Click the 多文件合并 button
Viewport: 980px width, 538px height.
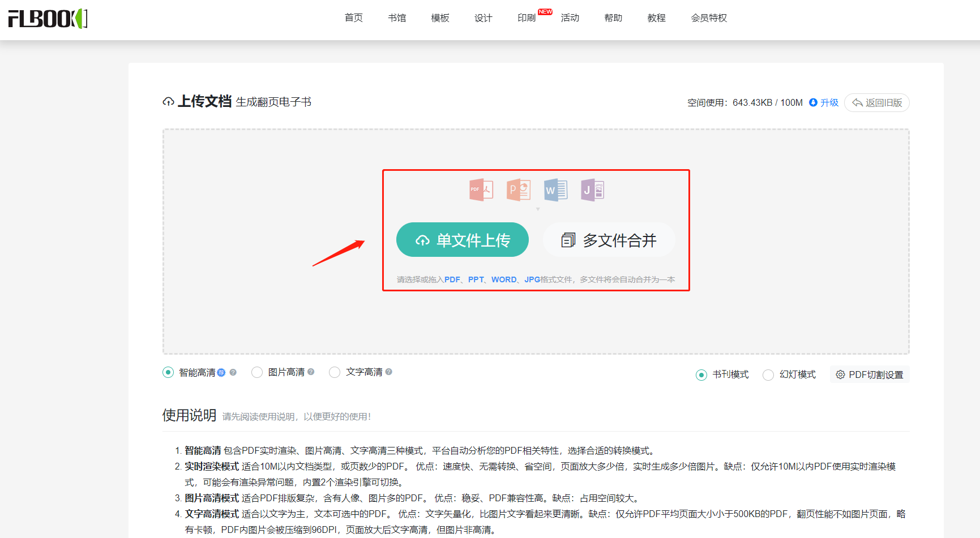click(x=609, y=240)
